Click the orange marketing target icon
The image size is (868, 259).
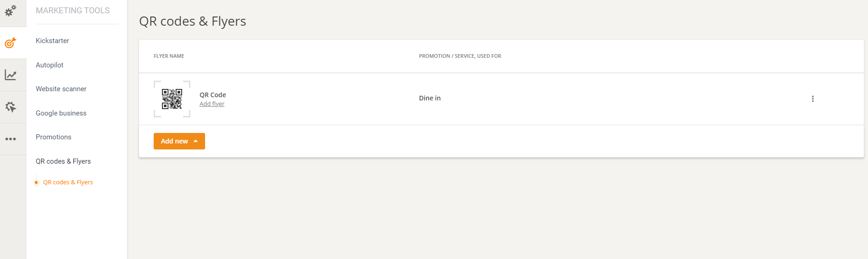point(11,43)
